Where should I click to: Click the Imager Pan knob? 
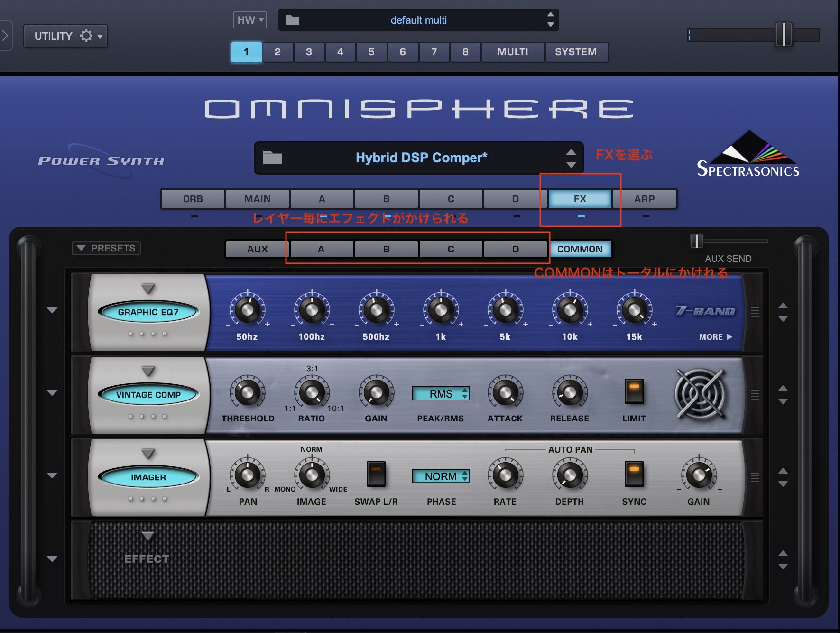pos(247,475)
